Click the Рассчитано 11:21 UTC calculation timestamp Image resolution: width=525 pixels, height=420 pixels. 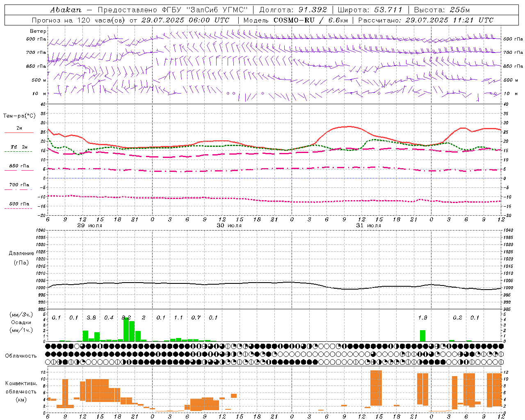426,20
